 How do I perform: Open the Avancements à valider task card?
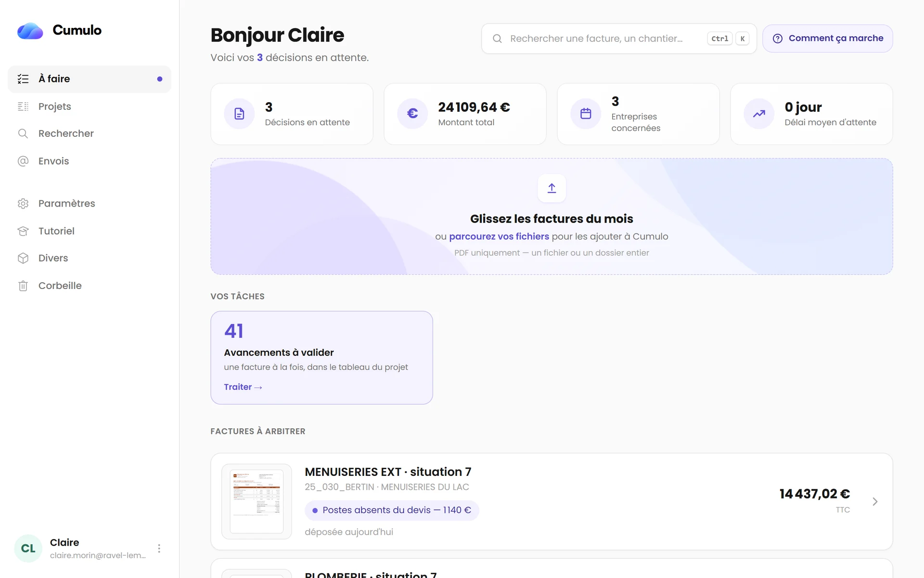321,357
